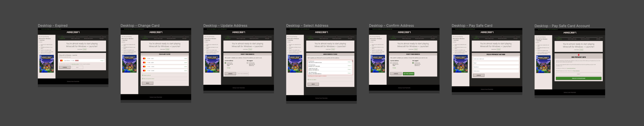The image size is (644, 126).
Task: Click Minecraft box art thumbnail in Select Address frame
Action: tap(295, 64)
